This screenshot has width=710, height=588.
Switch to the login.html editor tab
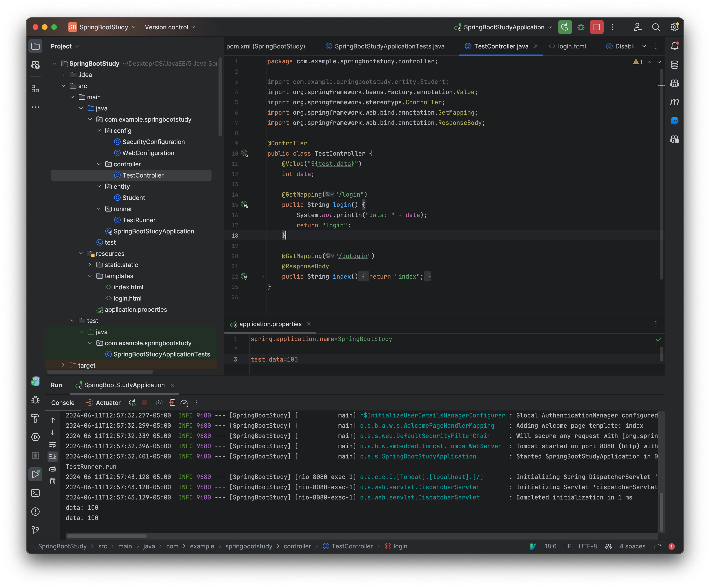[572, 46]
